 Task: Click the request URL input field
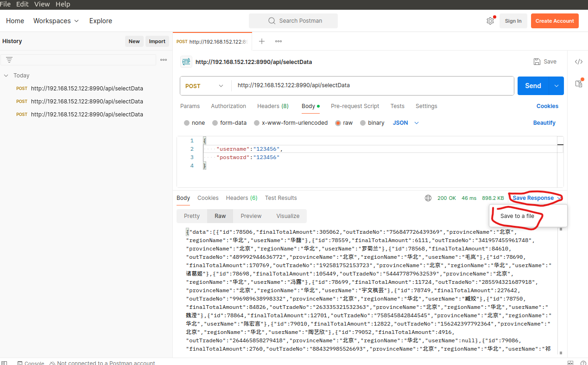[x=373, y=86]
